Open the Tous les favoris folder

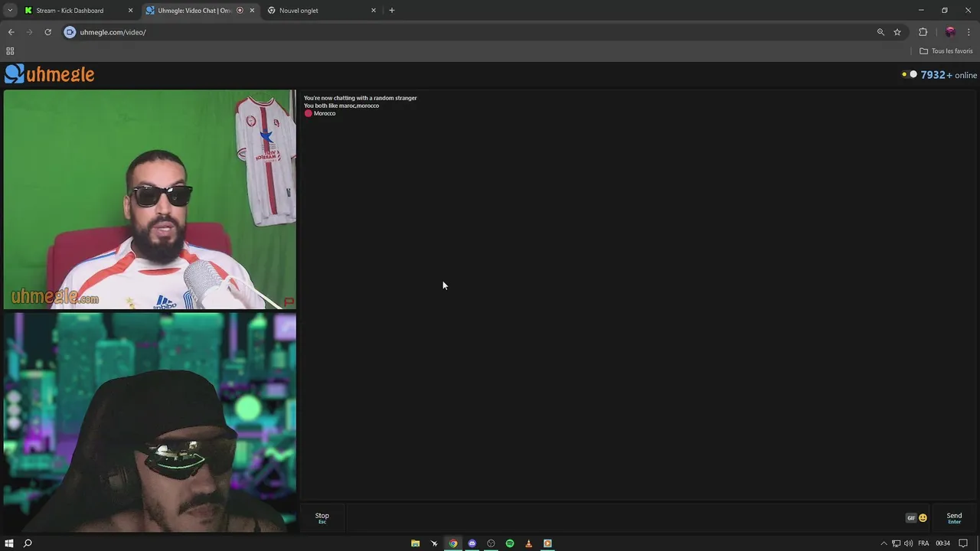[946, 51]
